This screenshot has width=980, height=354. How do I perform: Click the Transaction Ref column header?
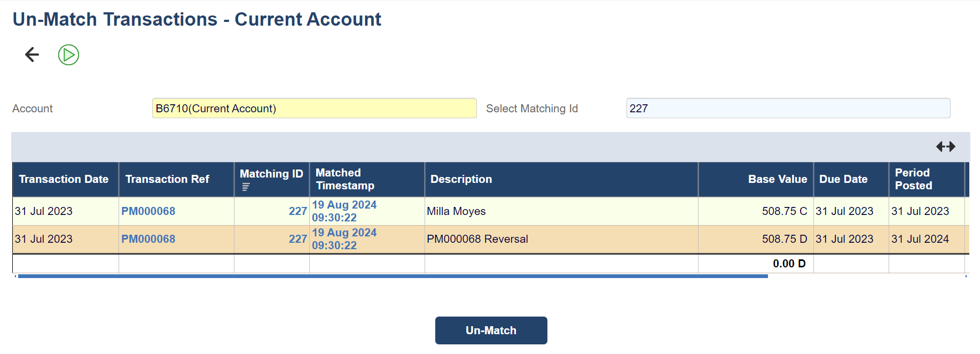click(x=167, y=179)
